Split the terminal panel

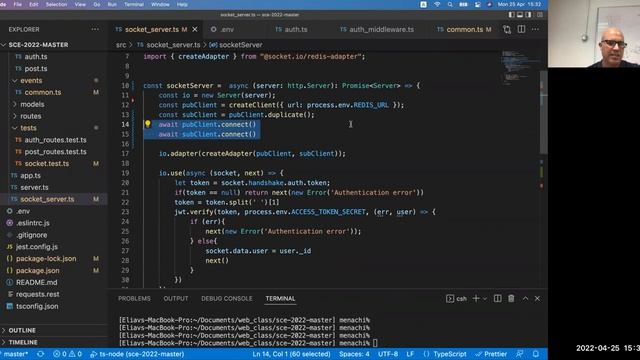point(498,298)
